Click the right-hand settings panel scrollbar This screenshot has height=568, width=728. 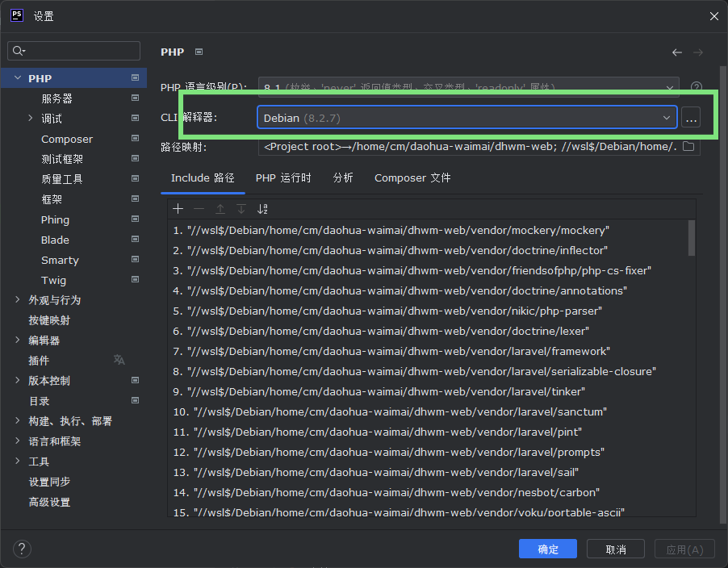723,294
